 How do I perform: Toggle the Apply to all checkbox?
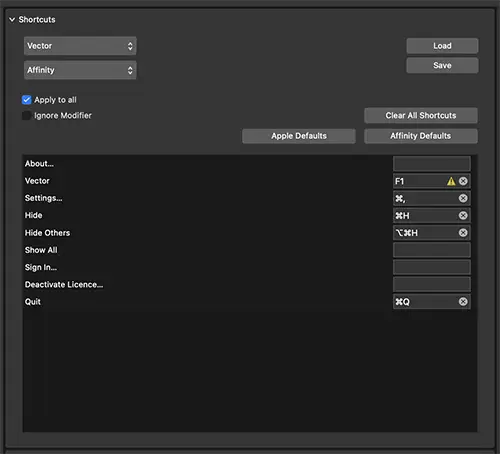click(x=27, y=100)
